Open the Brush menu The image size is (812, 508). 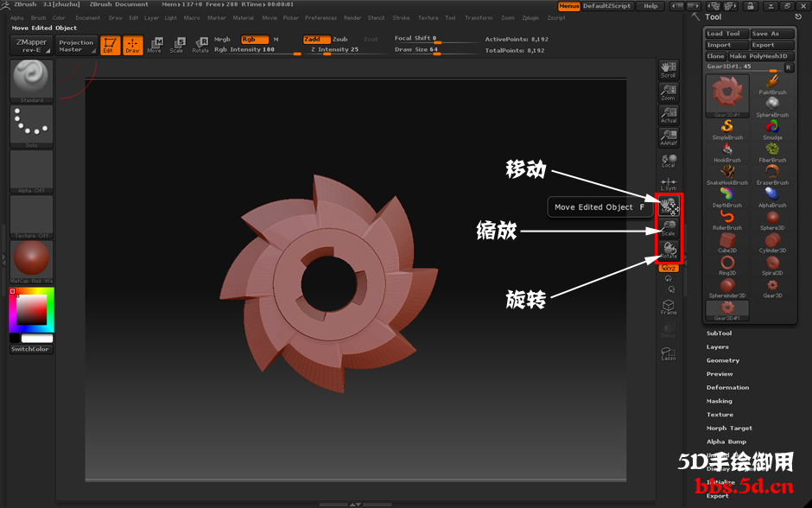(x=38, y=17)
